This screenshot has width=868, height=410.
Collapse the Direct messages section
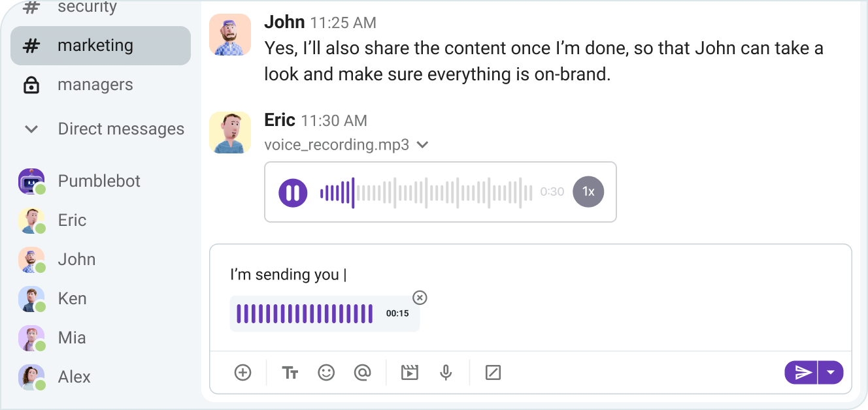[x=31, y=129]
